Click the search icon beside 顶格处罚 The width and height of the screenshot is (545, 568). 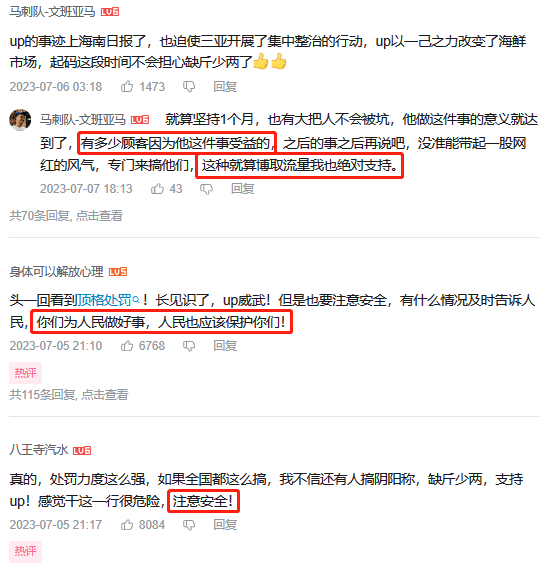point(136,300)
